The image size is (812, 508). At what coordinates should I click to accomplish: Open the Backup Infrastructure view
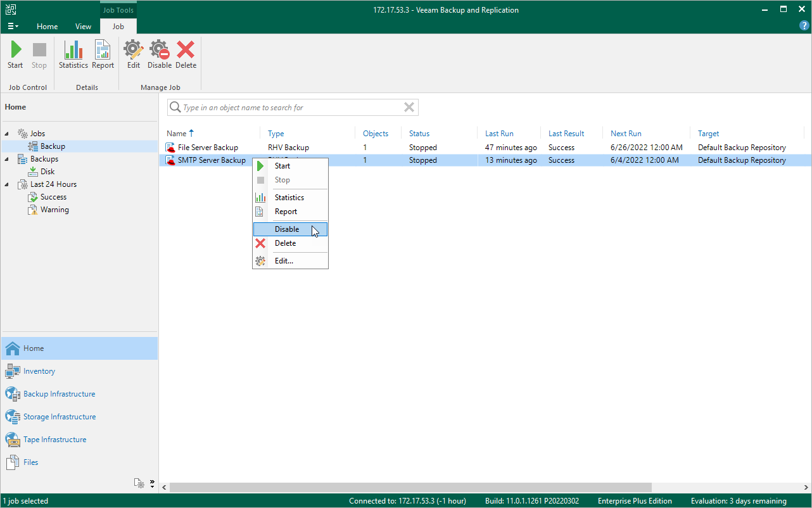pos(79,394)
